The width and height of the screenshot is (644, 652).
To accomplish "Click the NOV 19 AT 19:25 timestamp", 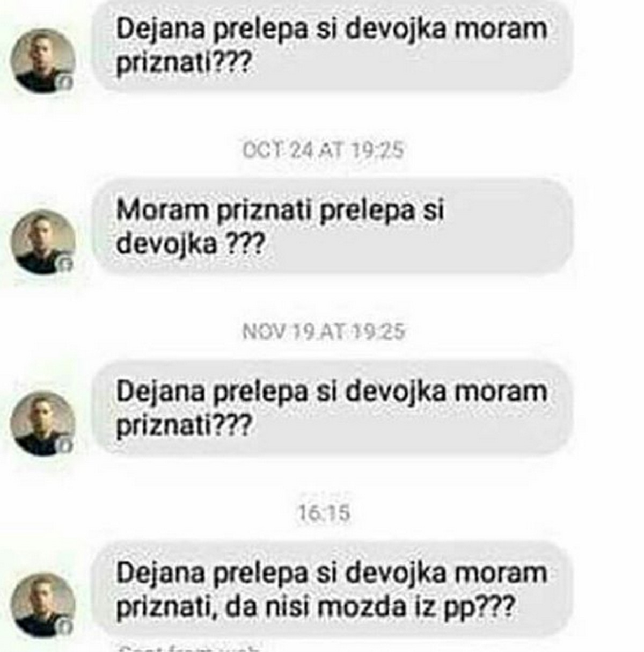I will [x=324, y=331].
